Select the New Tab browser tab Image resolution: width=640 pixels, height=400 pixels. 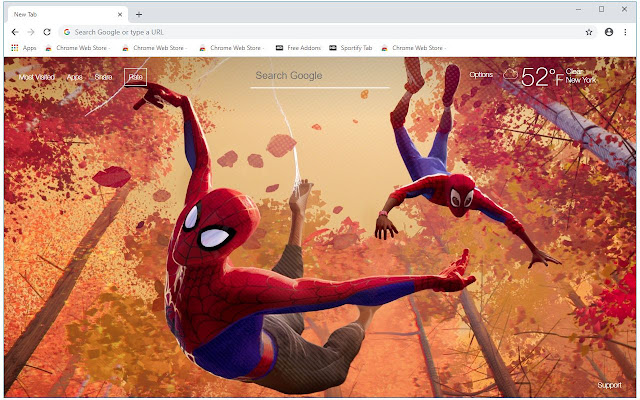click(67, 14)
